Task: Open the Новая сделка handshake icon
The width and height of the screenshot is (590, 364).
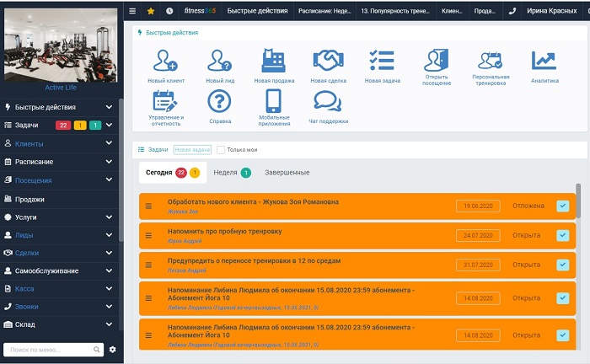Action: [x=328, y=60]
